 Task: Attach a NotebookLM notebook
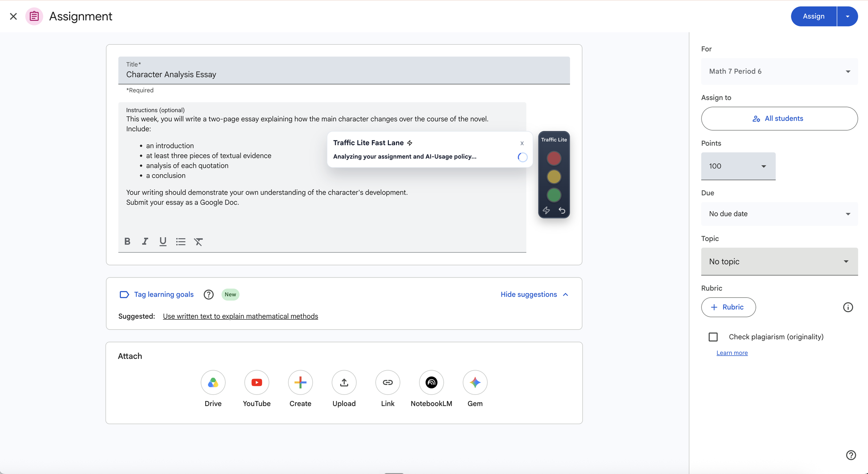pos(431,382)
